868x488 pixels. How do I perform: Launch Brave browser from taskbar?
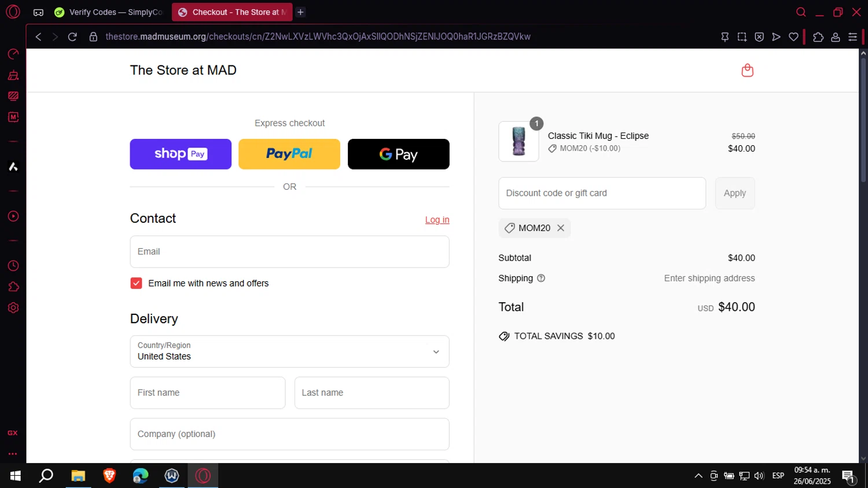[109, 476]
